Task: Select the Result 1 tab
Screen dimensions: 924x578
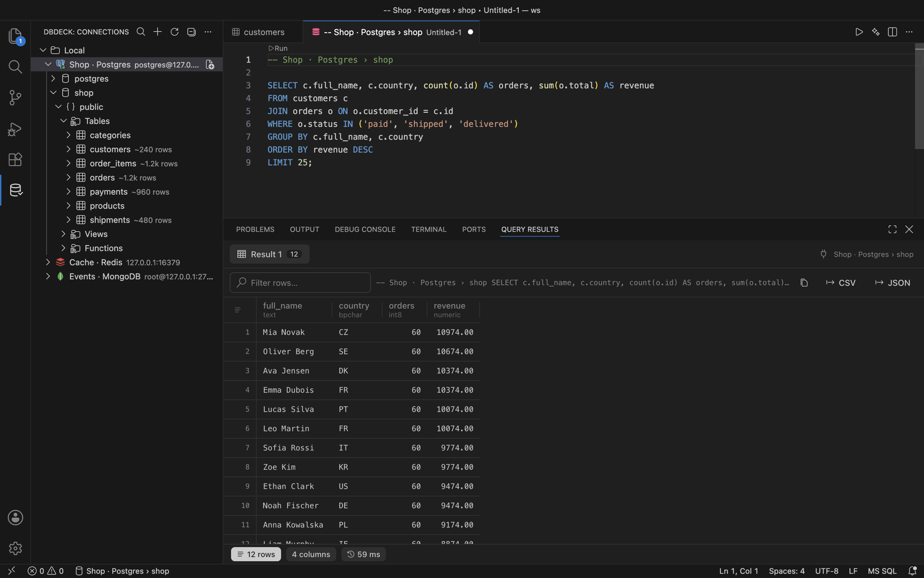Action: pos(269,254)
